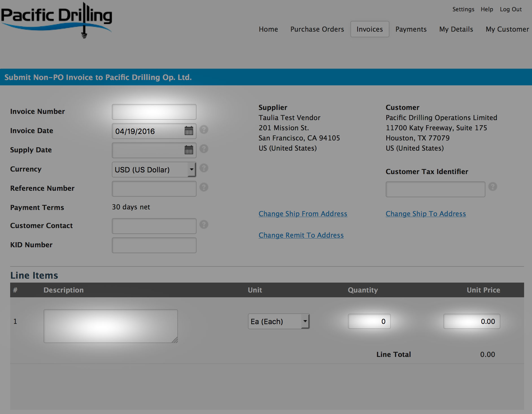Viewport: 532px width, 414px height.
Task: Click the 'Taulia Test Vendor' supplier name
Action: pyautogui.click(x=289, y=118)
